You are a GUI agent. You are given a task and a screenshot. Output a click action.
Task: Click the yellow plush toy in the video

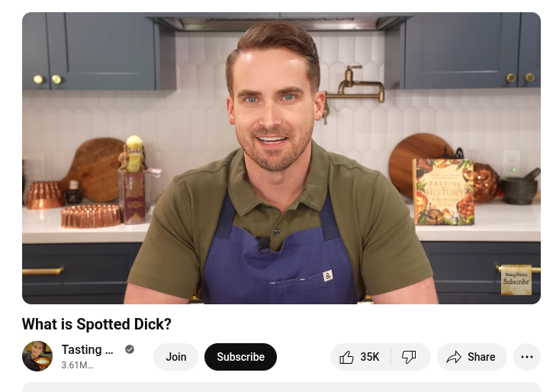pos(134,154)
